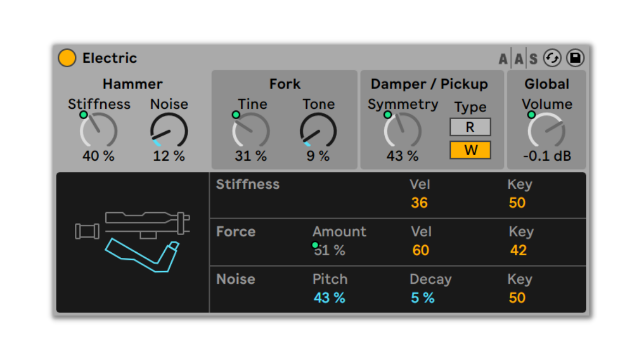Click the Hammer Noise knob

pos(169,131)
